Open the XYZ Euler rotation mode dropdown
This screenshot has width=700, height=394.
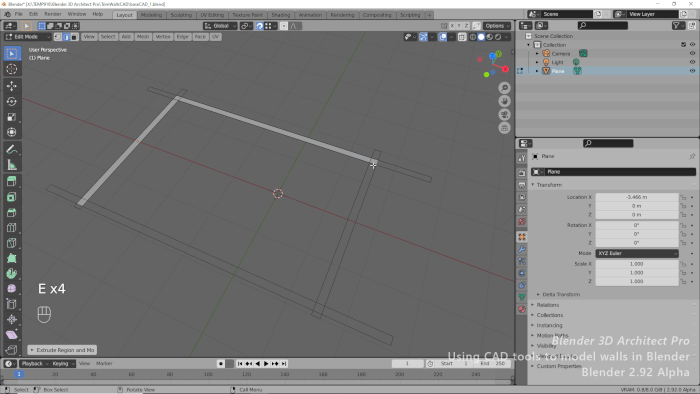(x=637, y=253)
